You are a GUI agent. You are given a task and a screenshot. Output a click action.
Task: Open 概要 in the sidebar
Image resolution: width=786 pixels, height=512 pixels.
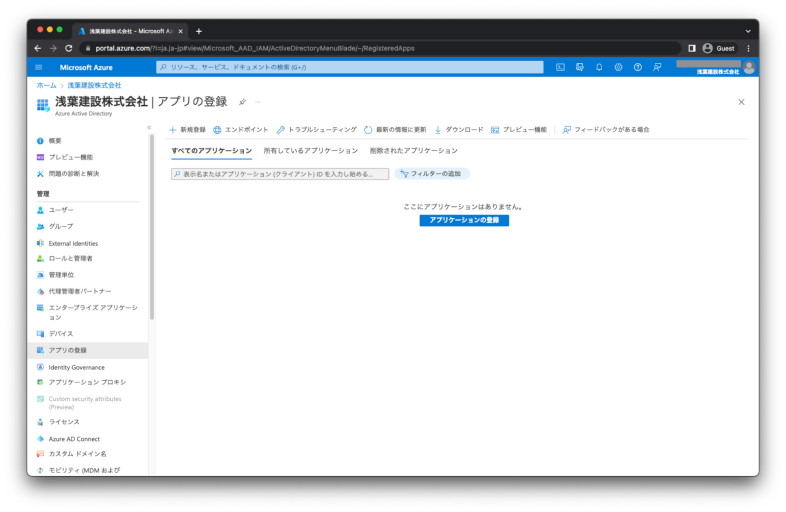coord(49,141)
